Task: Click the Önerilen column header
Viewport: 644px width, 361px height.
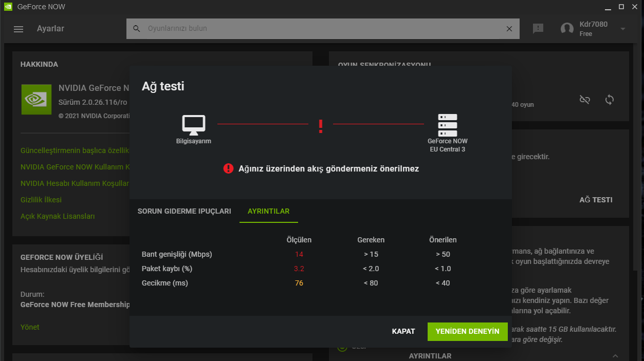Action: 443,240
